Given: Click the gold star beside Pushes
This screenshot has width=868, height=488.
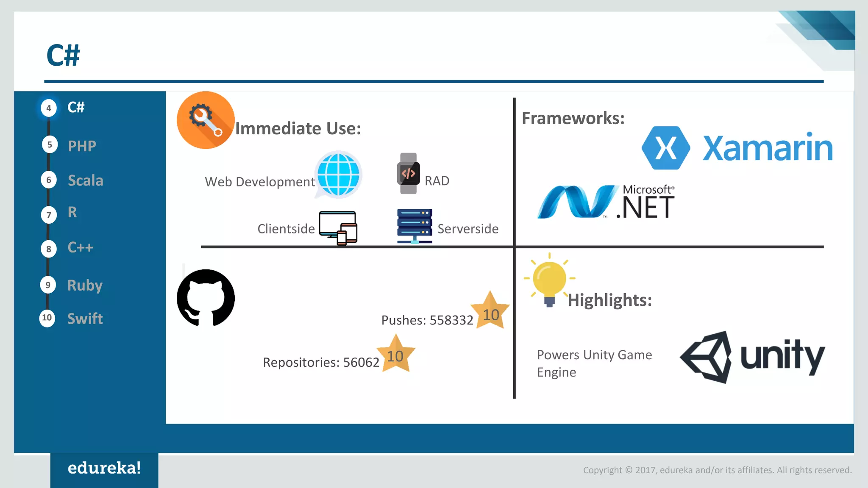Looking at the screenshot, I should coord(490,311).
